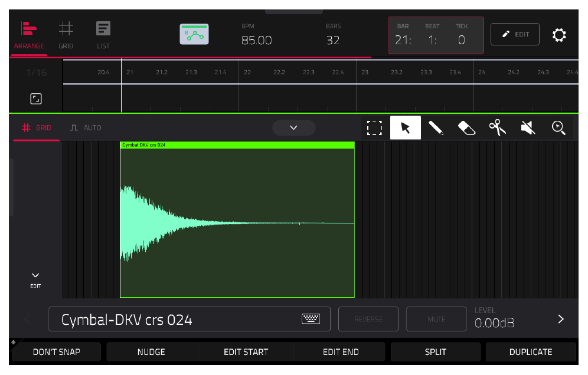This screenshot has height=375, width=588.
Task: Jump to bar 22 on timeline ruler
Action: coord(247,72)
